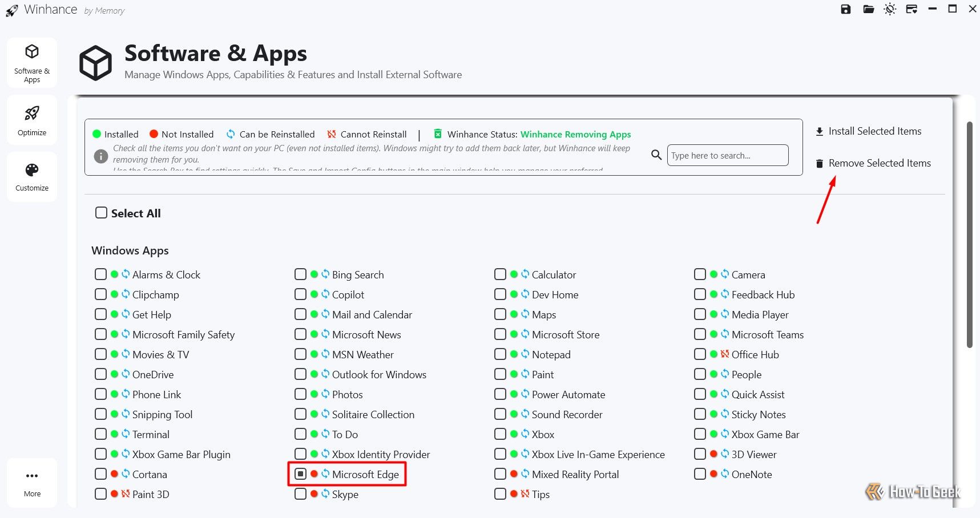Viewport: 980px width, 518px height.
Task: Click the red not-installed dot beside Skype
Action: pyautogui.click(x=314, y=493)
